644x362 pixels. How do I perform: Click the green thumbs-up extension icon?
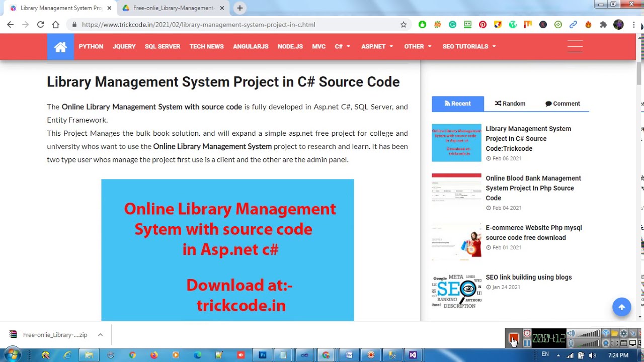[x=422, y=25]
